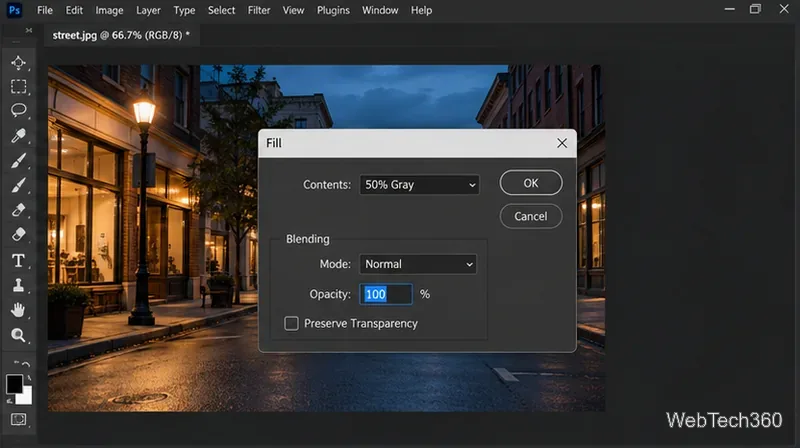This screenshot has width=800, height=448.
Task: Select the Move tool
Action: pyautogui.click(x=18, y=62)
